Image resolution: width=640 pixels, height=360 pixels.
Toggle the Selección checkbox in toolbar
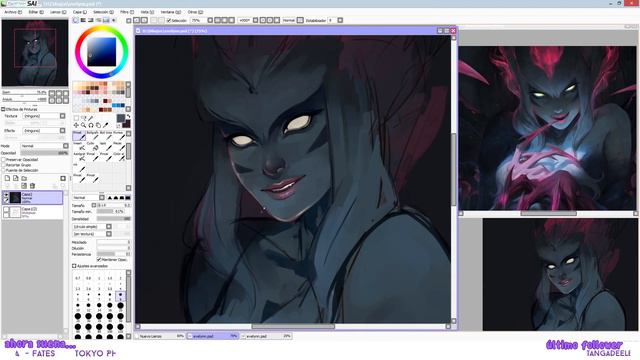tap(169, 20)
